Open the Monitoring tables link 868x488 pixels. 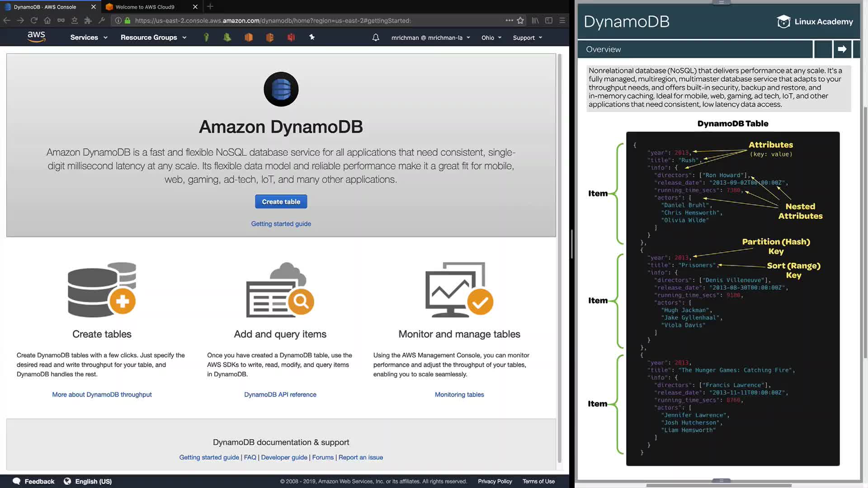click(459, 394)
